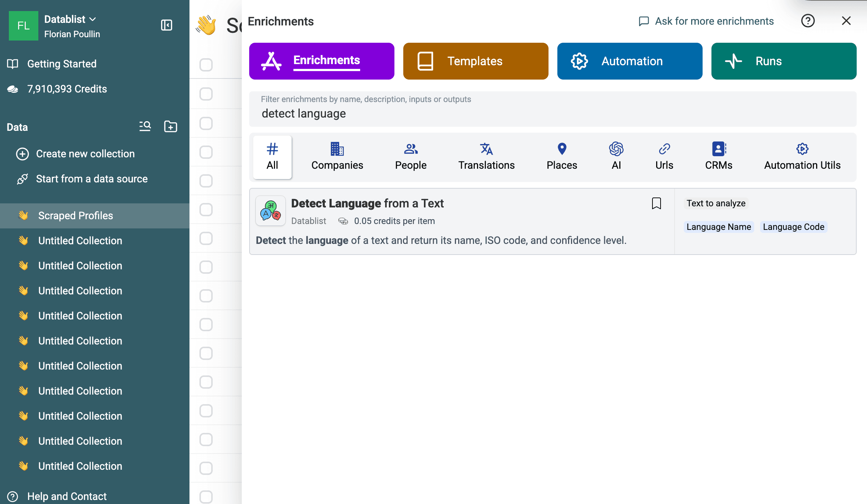
Task: Open Getting Started guide
Action: [62, 64]
